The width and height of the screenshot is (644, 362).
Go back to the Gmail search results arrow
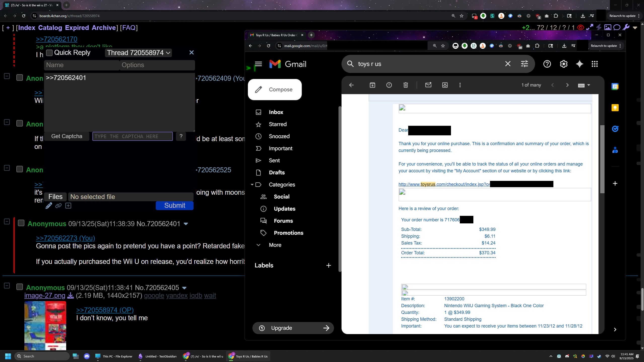pyautogui.click(x=351, y=85)
